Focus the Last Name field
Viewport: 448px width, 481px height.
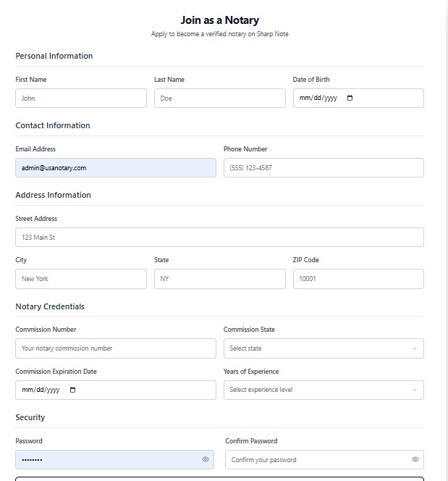tap(219, 99)
